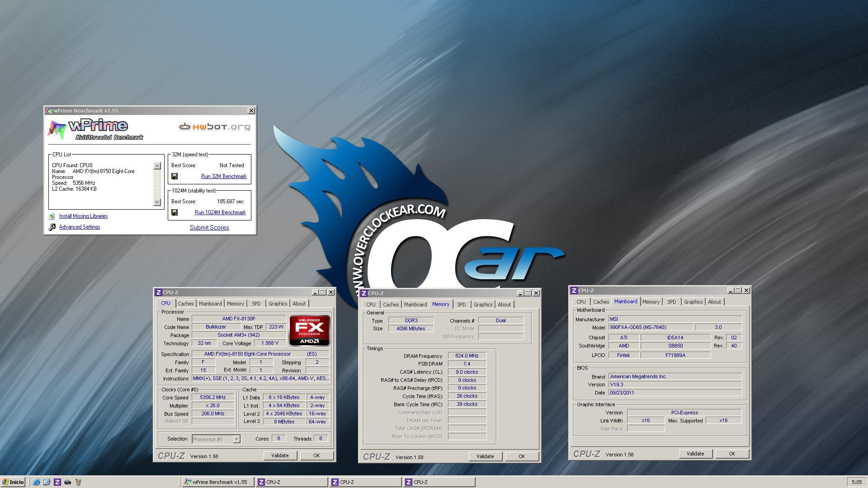Screen dimensions: 868x488
Task: Open Internet Explorer from the quick launch bar
Action: (x=37, y=482)
